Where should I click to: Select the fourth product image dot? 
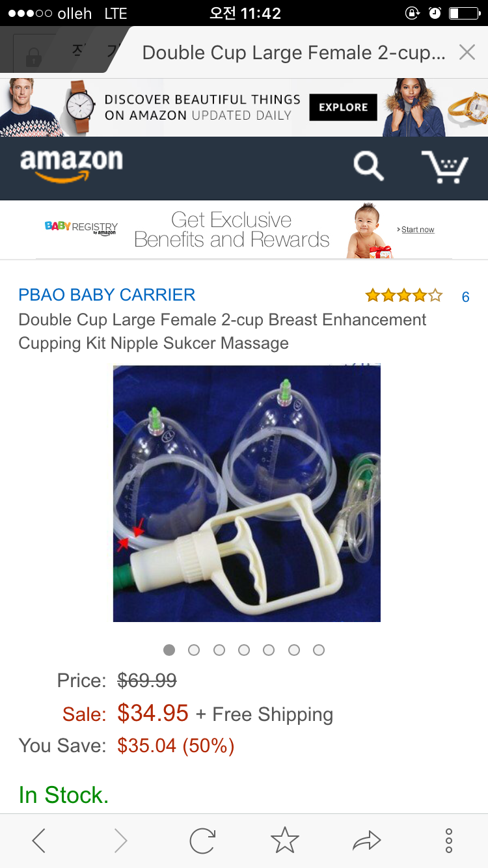click(x=244, y=650)
